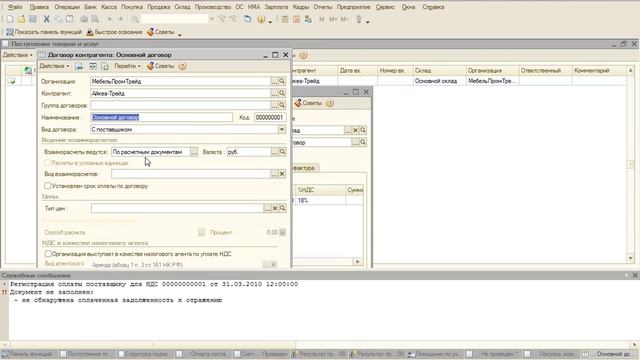The height and width of the screenshot is (360, 640).
Task: Click the Cut scissors icon in main toolbar
Action: tap(46, 19)
